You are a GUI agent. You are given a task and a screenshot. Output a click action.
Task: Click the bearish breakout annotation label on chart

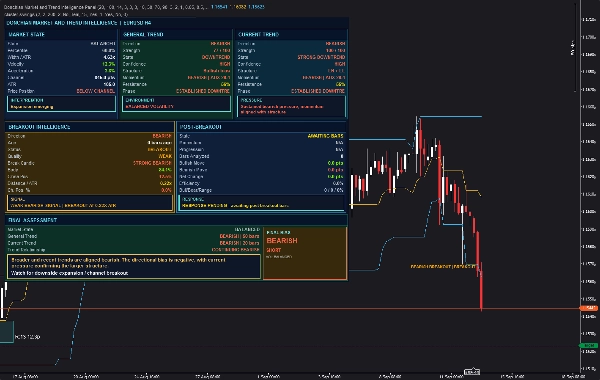(x=443, y=266)
